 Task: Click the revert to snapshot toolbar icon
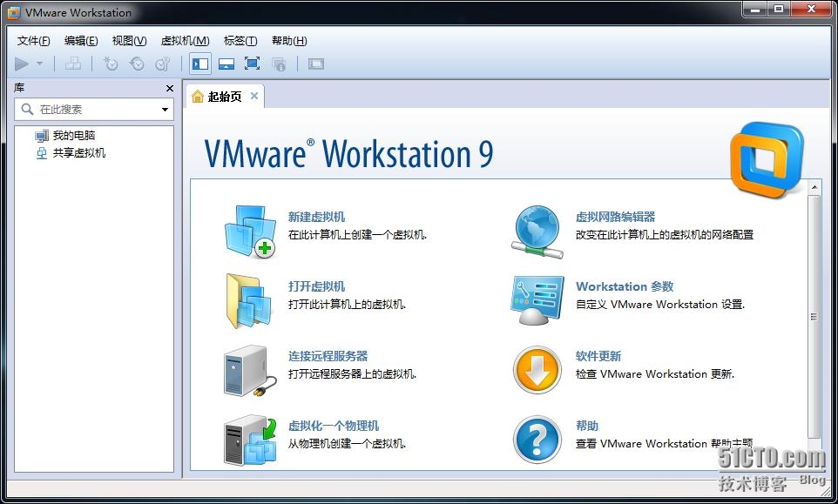(x=137, y=64)
